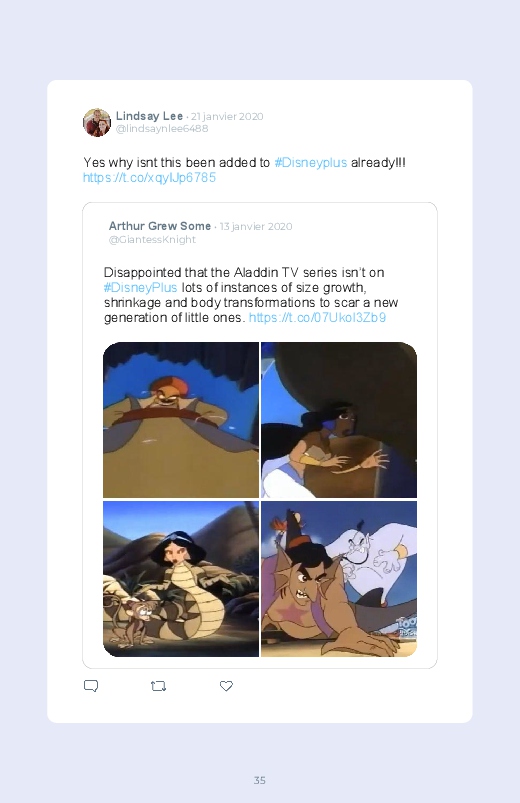Open the t.co/07UkoI3Zb9 link
520x803 pixels.
317,318
